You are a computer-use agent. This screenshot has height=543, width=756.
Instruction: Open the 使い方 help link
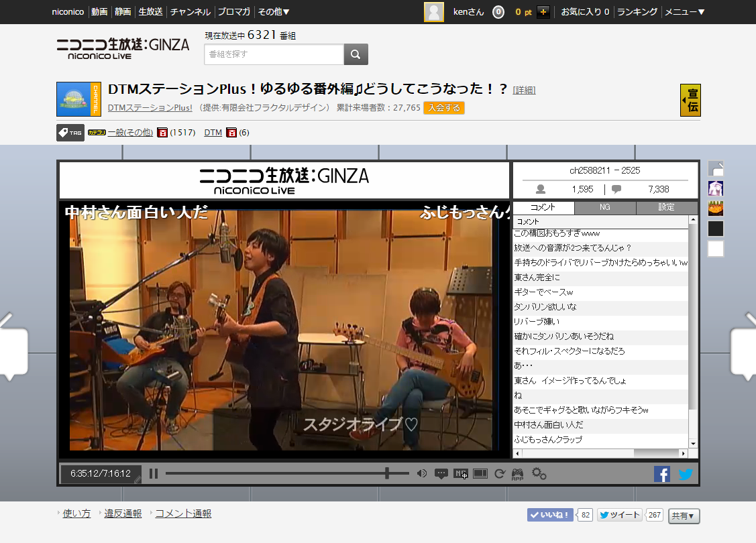(x=76, y=514)
